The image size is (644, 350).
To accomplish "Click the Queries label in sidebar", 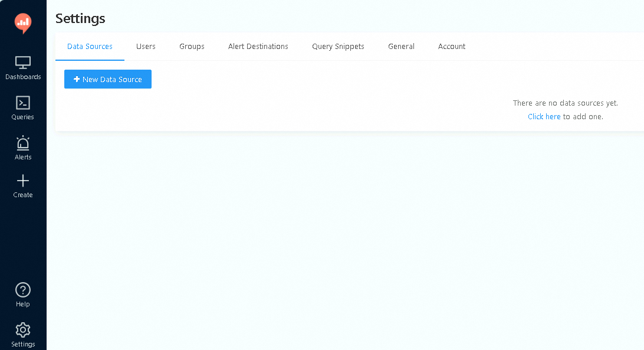I will 23,117.
